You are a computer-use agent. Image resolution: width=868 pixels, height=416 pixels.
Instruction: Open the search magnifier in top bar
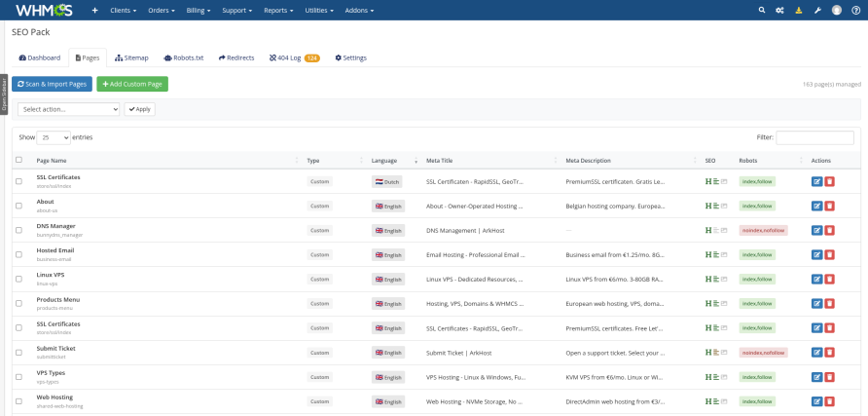pos(762,10)
